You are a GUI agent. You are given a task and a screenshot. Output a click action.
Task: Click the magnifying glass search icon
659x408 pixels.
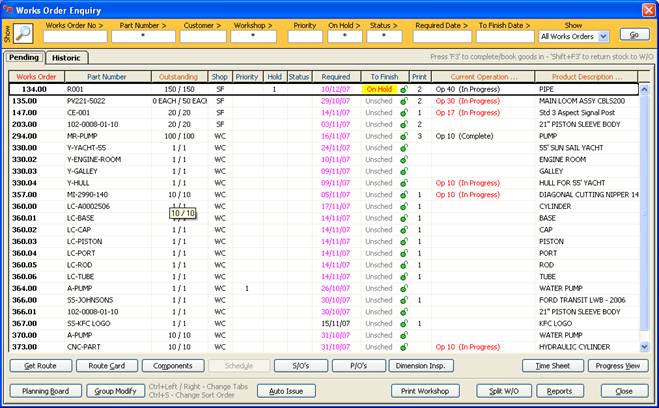click(x=24, y=33)
